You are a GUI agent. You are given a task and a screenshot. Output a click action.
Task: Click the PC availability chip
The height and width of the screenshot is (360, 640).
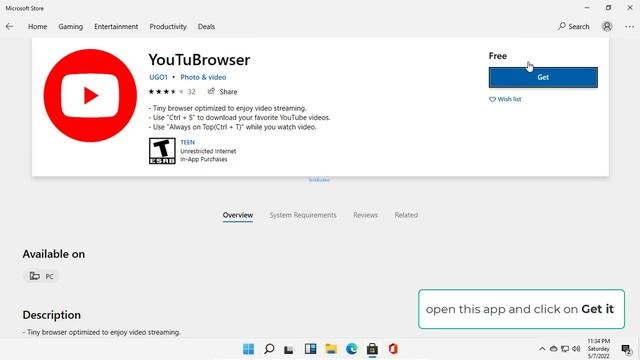point(41,276)
